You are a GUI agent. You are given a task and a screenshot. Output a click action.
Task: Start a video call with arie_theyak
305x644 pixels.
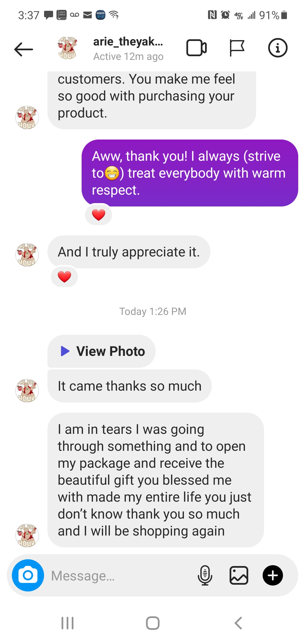coord(197,48)
